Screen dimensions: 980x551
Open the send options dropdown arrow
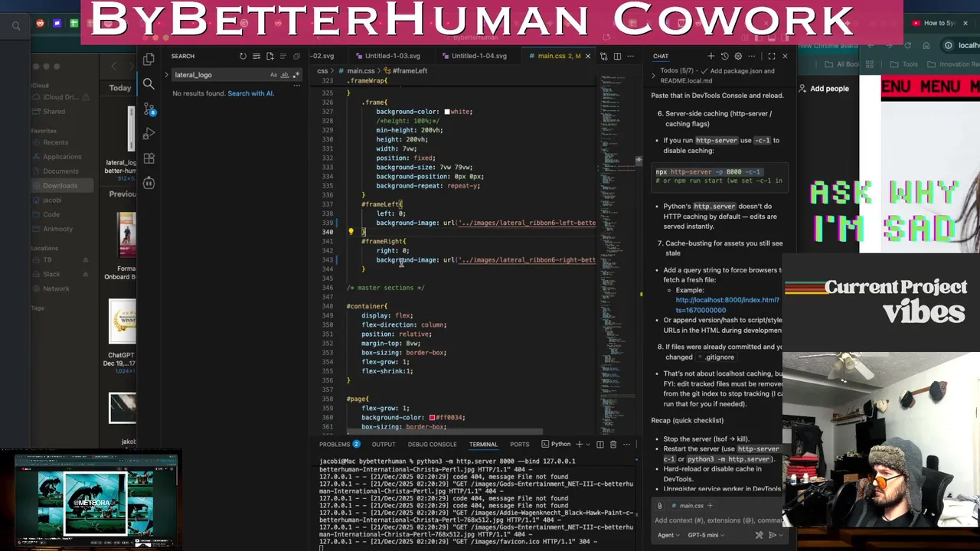tap(781, 535)
